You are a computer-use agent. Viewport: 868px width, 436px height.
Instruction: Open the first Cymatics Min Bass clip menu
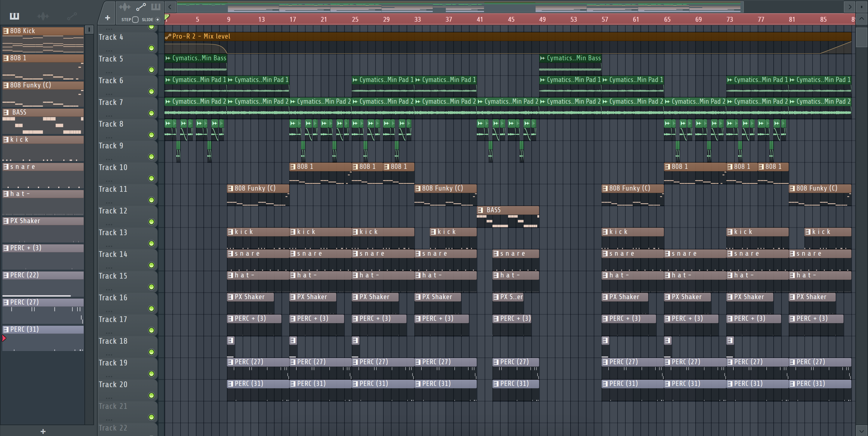[x=168, y=58]
